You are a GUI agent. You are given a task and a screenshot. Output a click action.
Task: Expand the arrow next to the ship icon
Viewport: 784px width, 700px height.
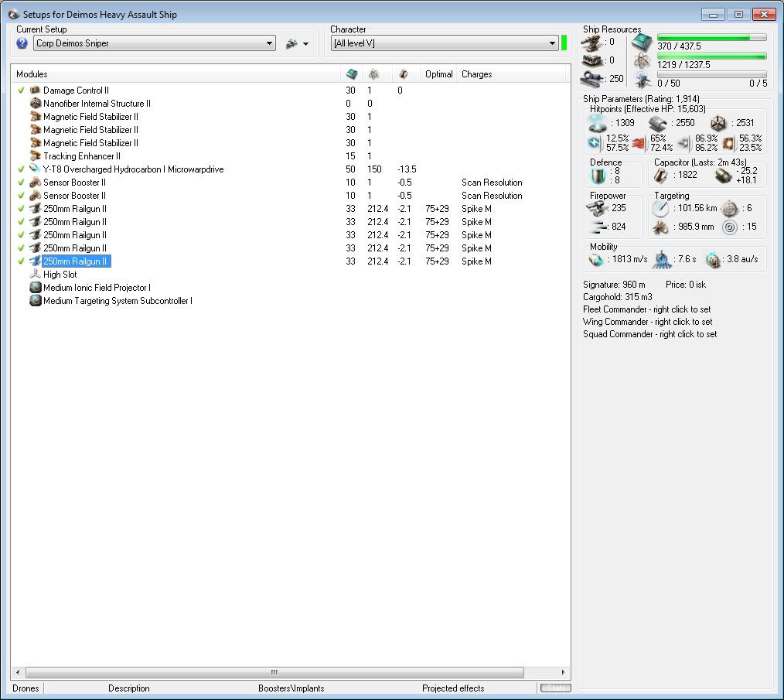[x=305, y=44]
